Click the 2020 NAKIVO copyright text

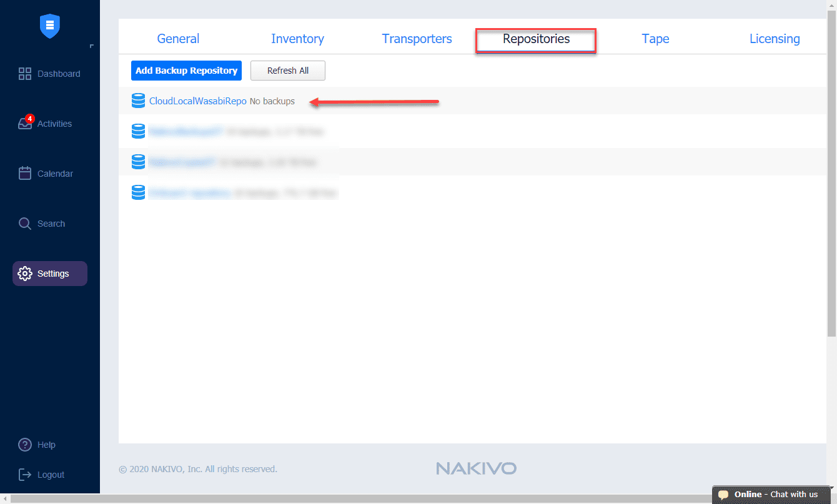[x=198, y=469]
